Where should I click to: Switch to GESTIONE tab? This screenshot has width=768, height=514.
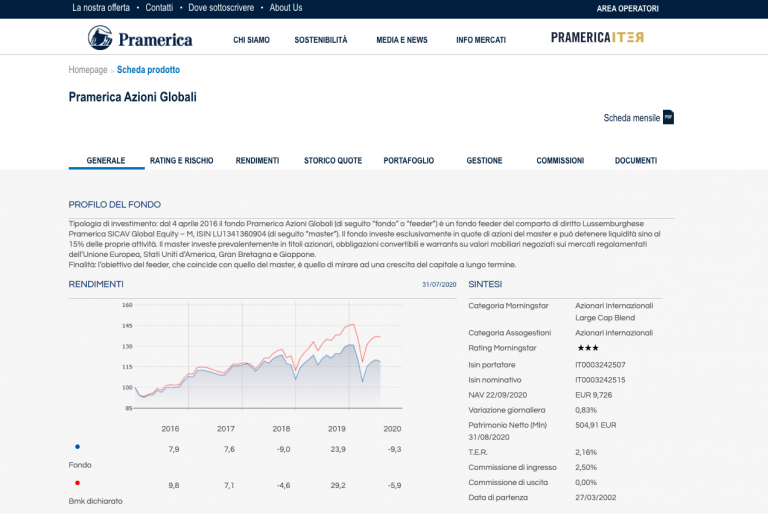pos(484,161)
